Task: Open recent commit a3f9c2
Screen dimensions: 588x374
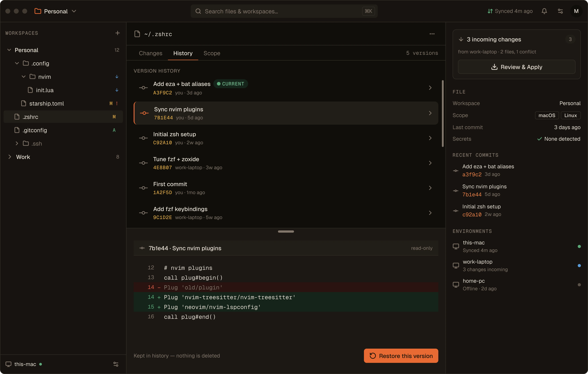Action: tap(517, 170)
